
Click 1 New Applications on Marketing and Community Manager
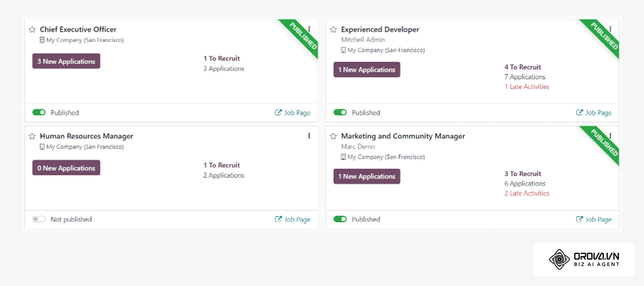pos(367,176)
